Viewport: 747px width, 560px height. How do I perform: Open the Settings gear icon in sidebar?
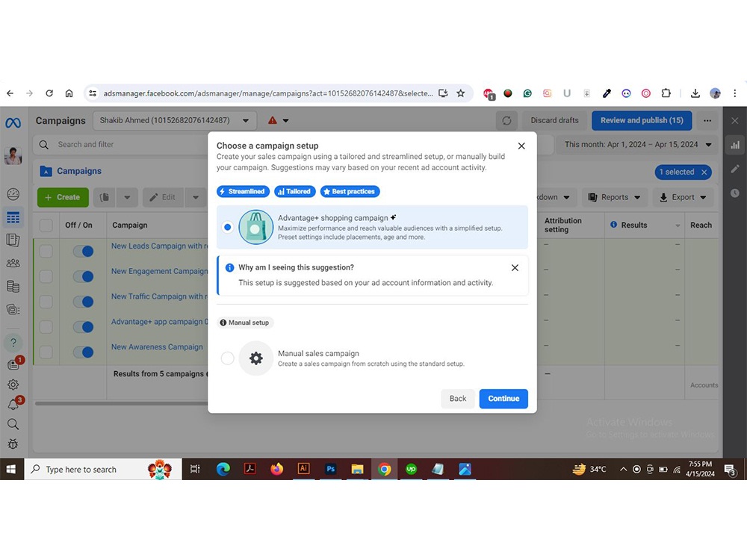tap(13, 385)
